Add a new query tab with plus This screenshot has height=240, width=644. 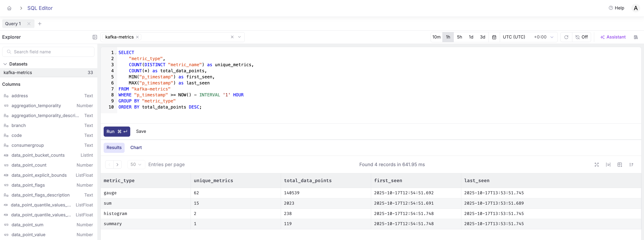(x=39, y=24)
